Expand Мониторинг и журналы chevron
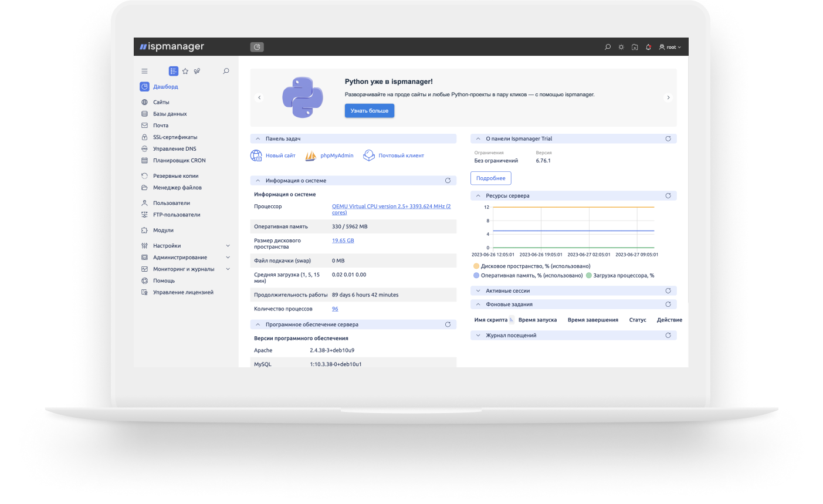 228,269
